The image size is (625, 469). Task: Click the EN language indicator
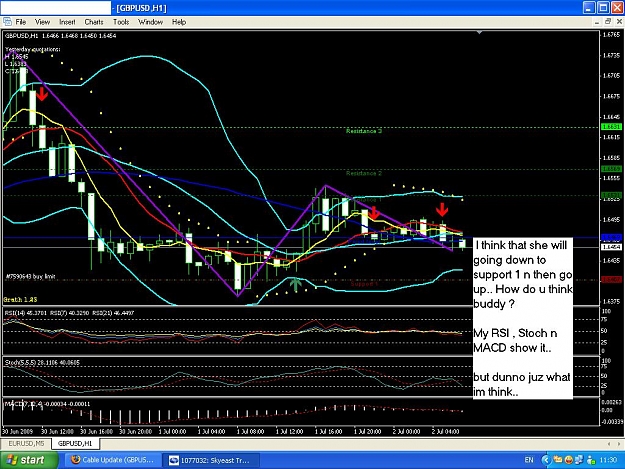pyautogui.click(x=529, y=460)
